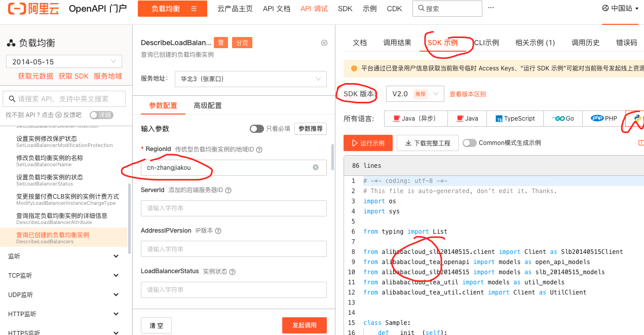
Task: Go to API 文档 in top navigation
Action: pos(277,9)
